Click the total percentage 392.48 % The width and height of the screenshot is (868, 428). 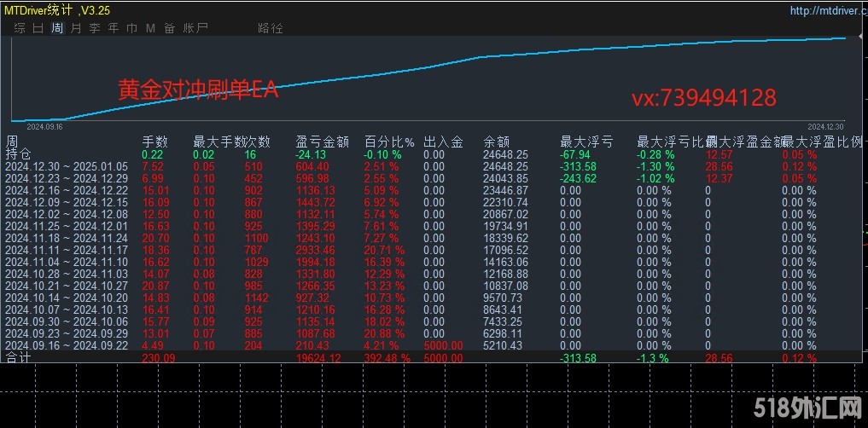tap(387, 358)
